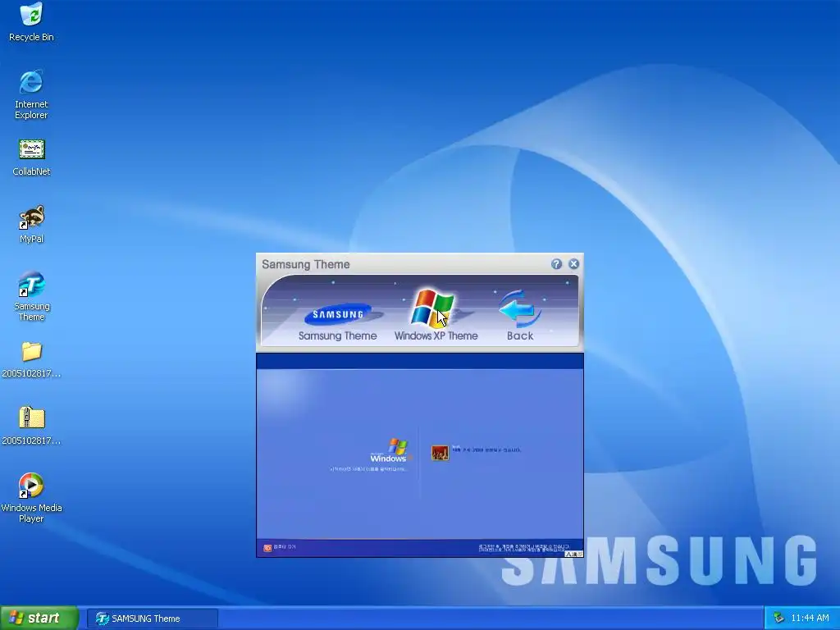The image size is (840, 630).
Task: Select the Samsung Theme desktop shortcut
Action: tap(31, 296)
